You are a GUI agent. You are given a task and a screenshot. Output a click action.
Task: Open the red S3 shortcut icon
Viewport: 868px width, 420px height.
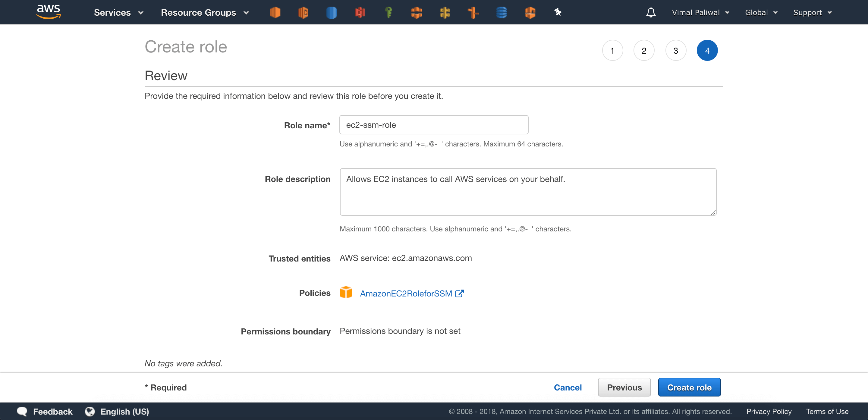(360, 12)
